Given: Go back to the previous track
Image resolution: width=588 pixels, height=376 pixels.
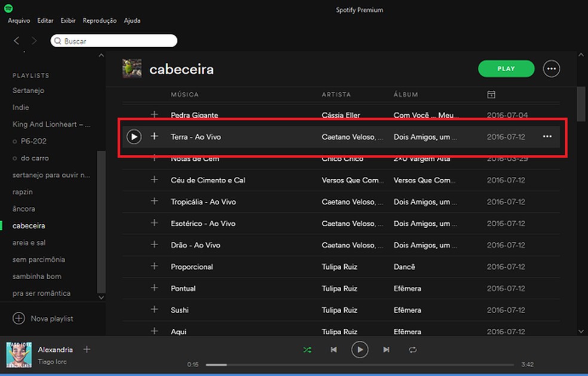Looking at the screenshot, I should (334, 350).
